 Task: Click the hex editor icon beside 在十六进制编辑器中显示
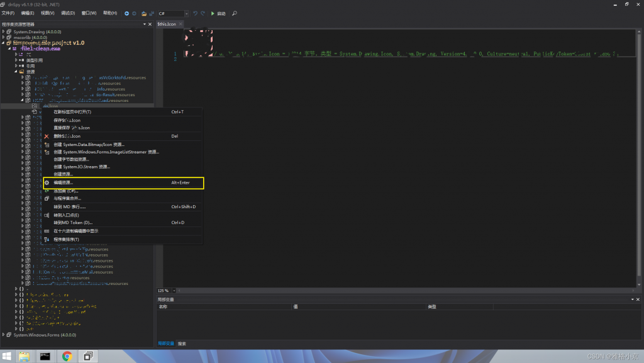(47, 231)
